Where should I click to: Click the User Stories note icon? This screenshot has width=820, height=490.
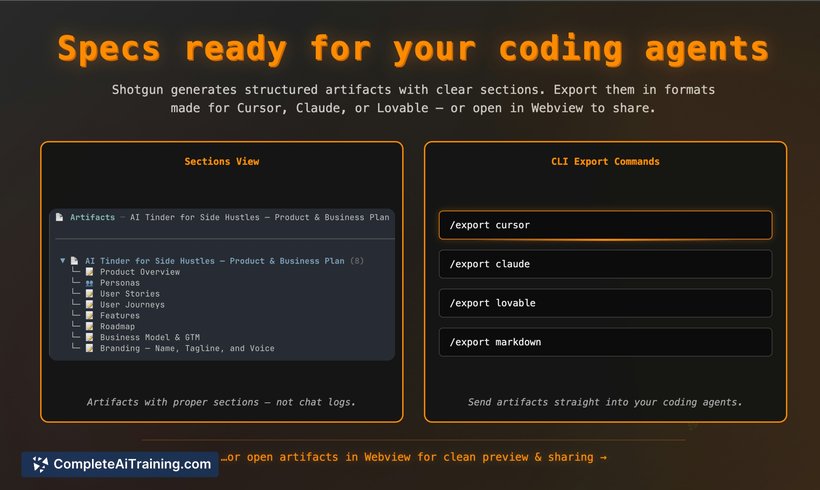(89, 294)
